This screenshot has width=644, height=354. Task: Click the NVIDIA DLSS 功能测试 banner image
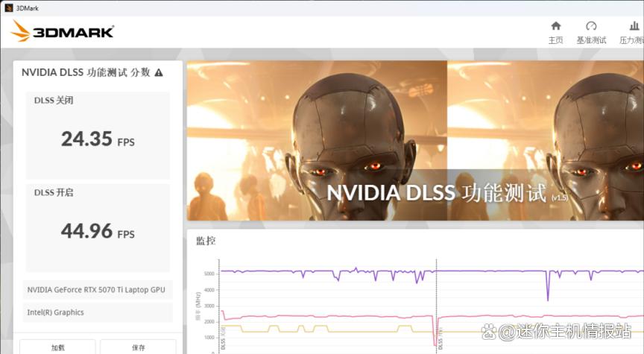coord(415,140)
